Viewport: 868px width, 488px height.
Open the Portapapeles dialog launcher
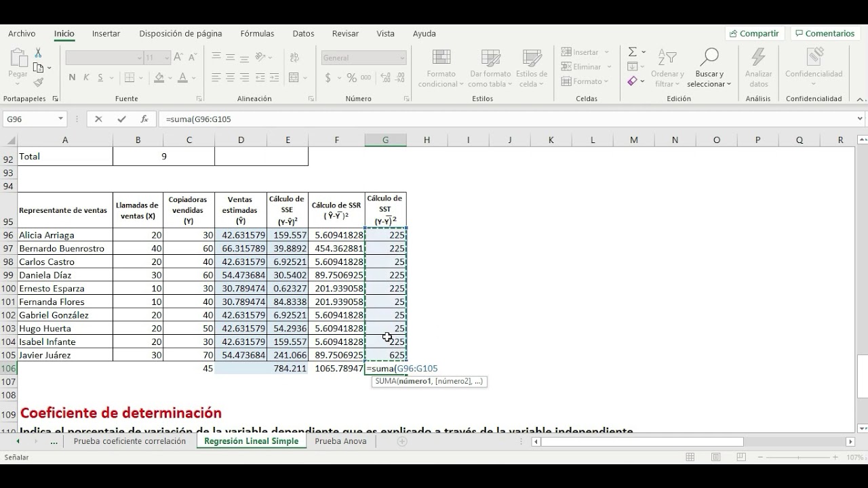coord(56,99)
